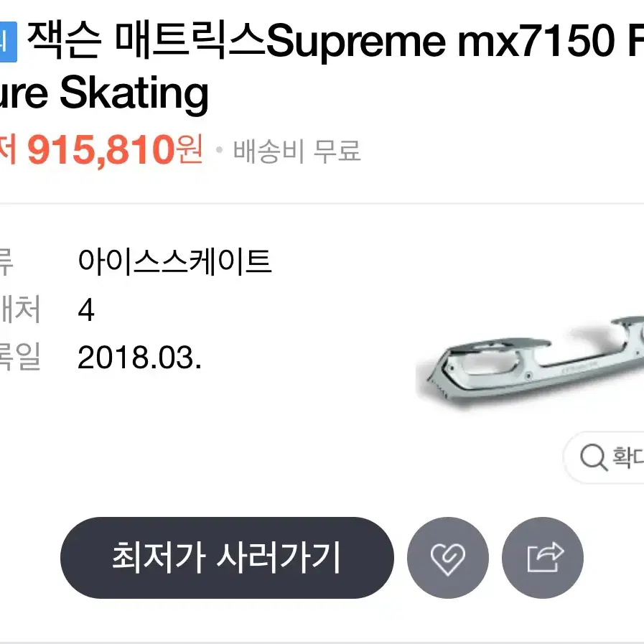Screen dimensions: 644x644
Task: Click the blade toe pick area in image
Action: 439,385
